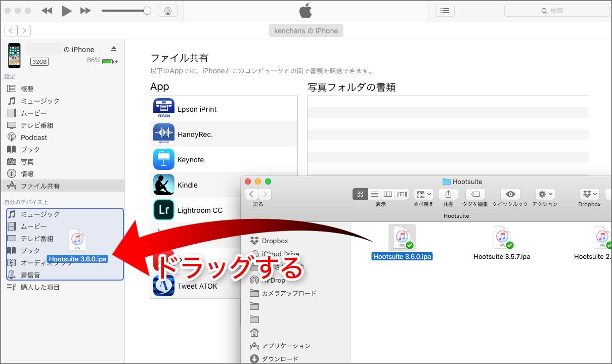Screen dimensions: 612x364
Task: Eject the iPhone from the sidebar
Action: pyautogui.click(x=114, y=49)
